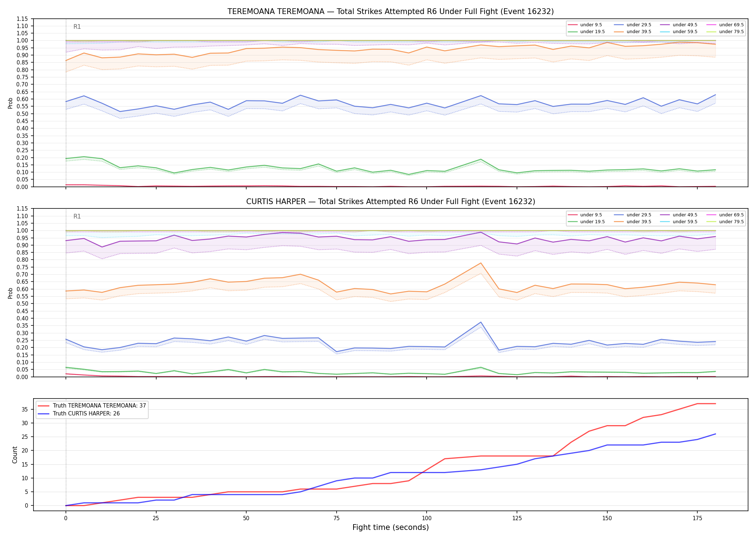Click the 1.15 tick of the CURTIS HARPER chart
This screenshot has height=540, width=756.
(22, 208)
